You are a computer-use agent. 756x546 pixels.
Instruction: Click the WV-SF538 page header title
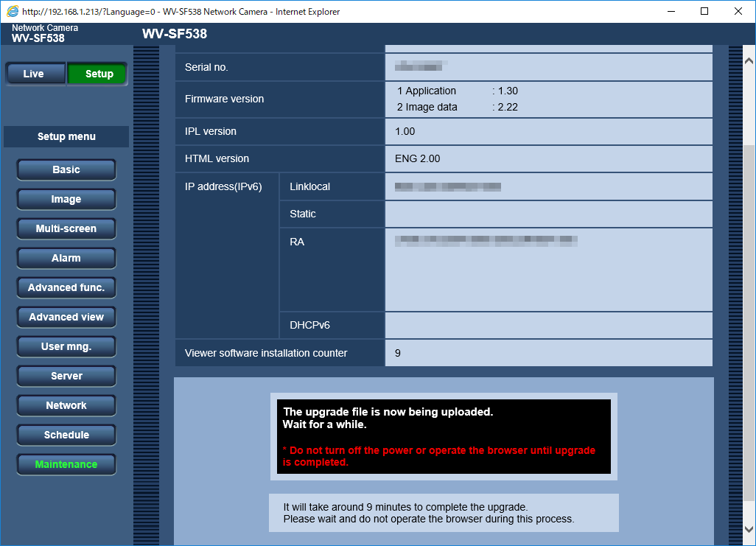click(175, 34)
